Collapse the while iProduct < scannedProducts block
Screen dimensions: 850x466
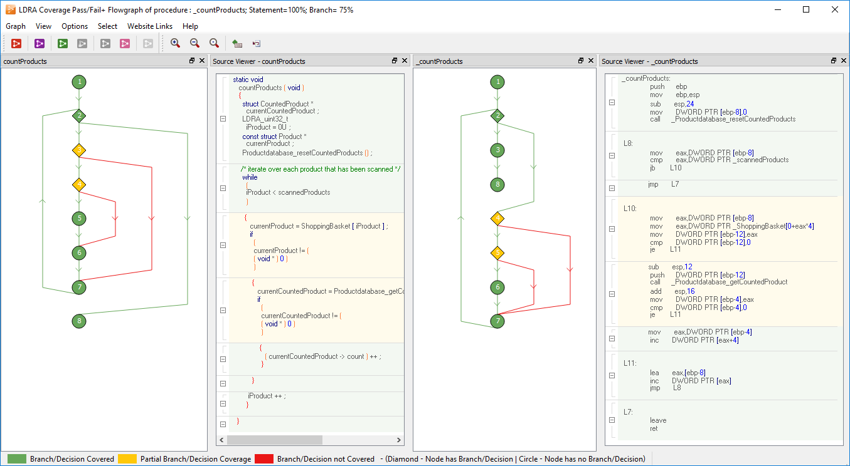pos(223,188)
